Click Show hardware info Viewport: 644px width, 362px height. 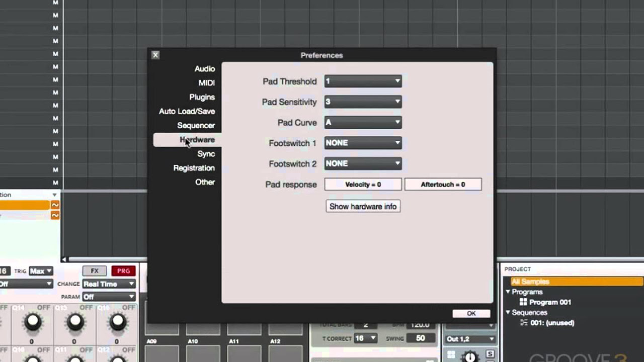pos(363,206)
